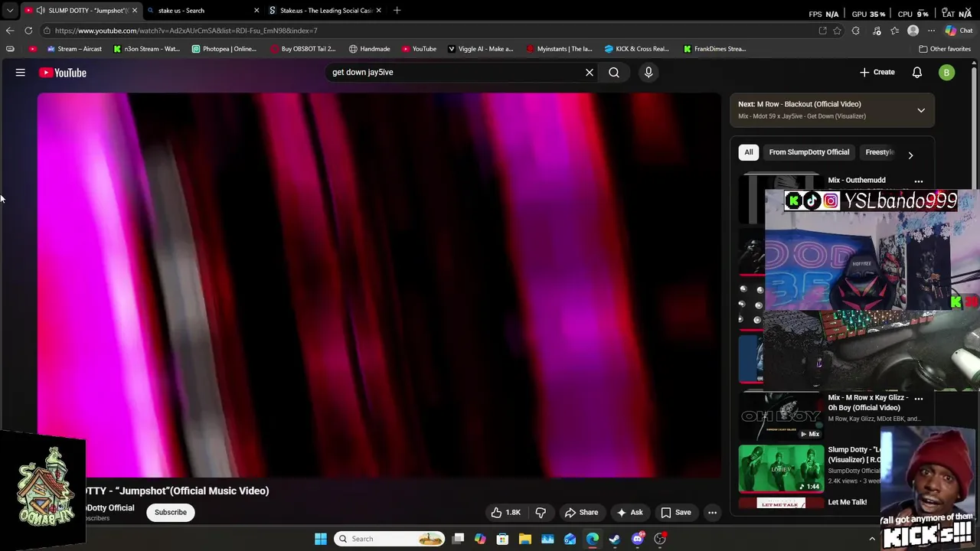Open File Explorer from the taskbar
The image size is (980, 551).
click(525, 539)
